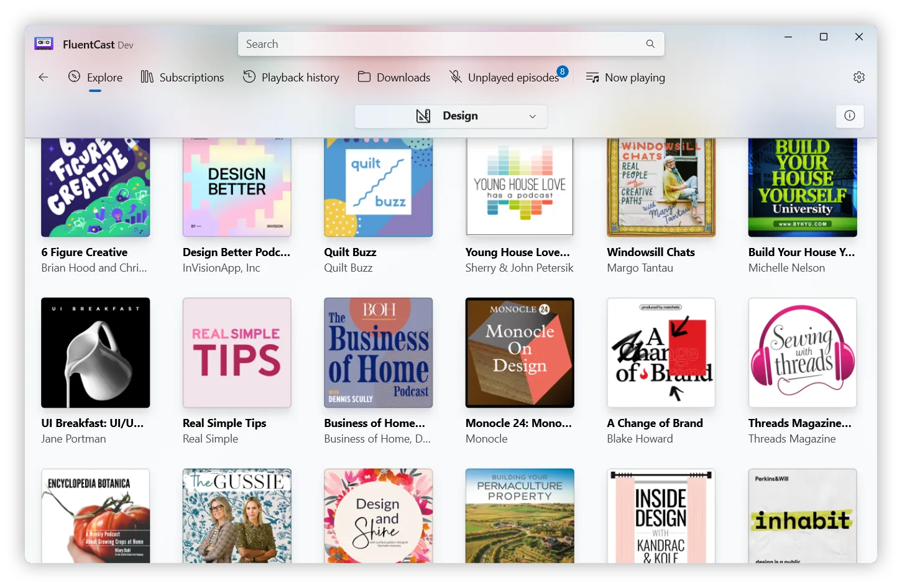This screenshot has width=902, height=588.
Task: Maximize the FluentCast window
Action: click(x=824, y=37)
